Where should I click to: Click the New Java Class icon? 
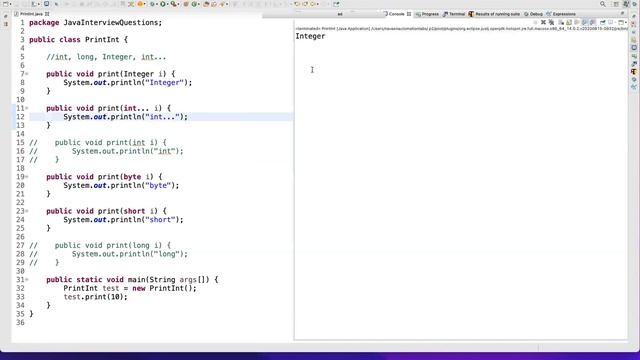point(194,4)
